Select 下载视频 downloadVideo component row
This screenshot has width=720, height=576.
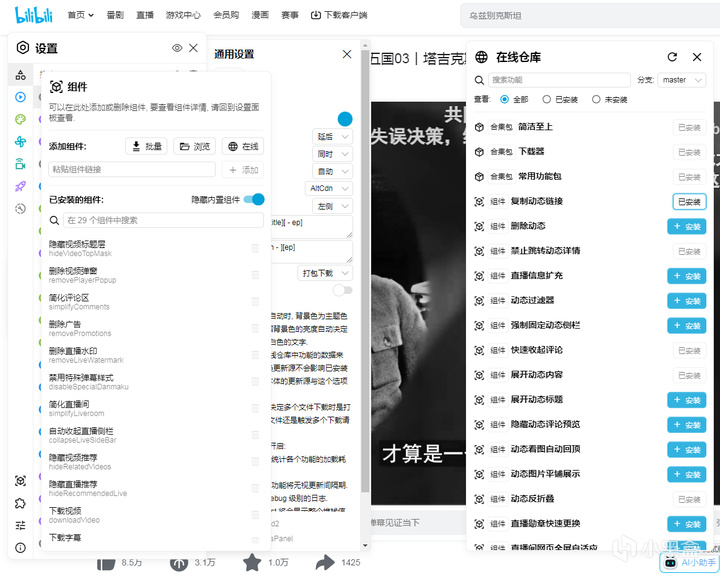tap(152, 515)
